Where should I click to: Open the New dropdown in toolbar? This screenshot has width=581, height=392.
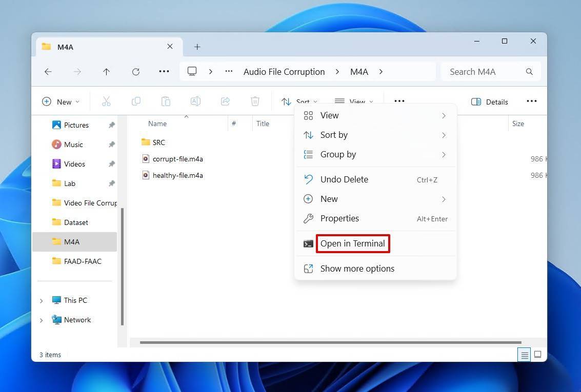[61, 101]
